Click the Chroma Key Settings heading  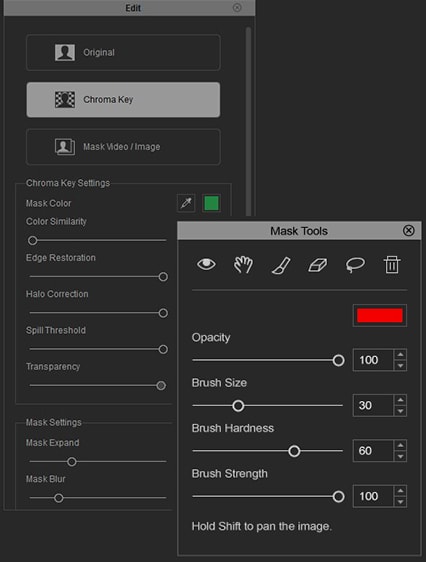point(68,183)
